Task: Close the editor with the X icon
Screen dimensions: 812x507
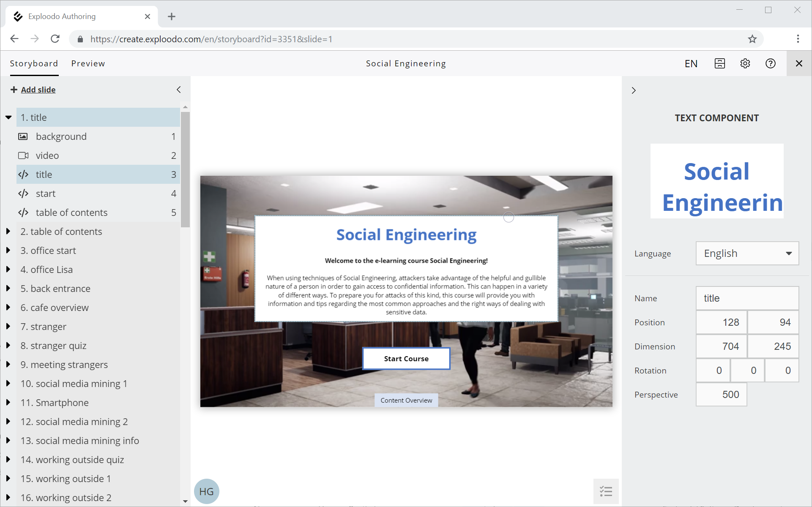Action: click(x=798, y=63)
